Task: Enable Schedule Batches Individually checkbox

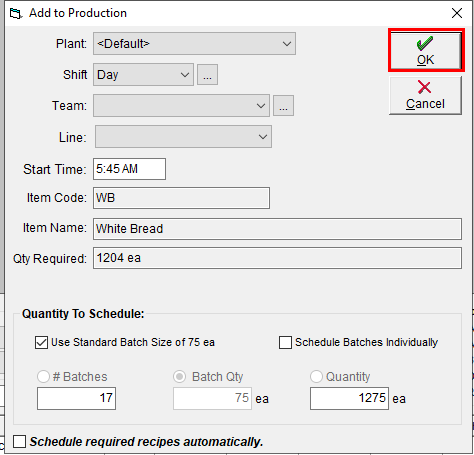Action: tap(285, 343)
